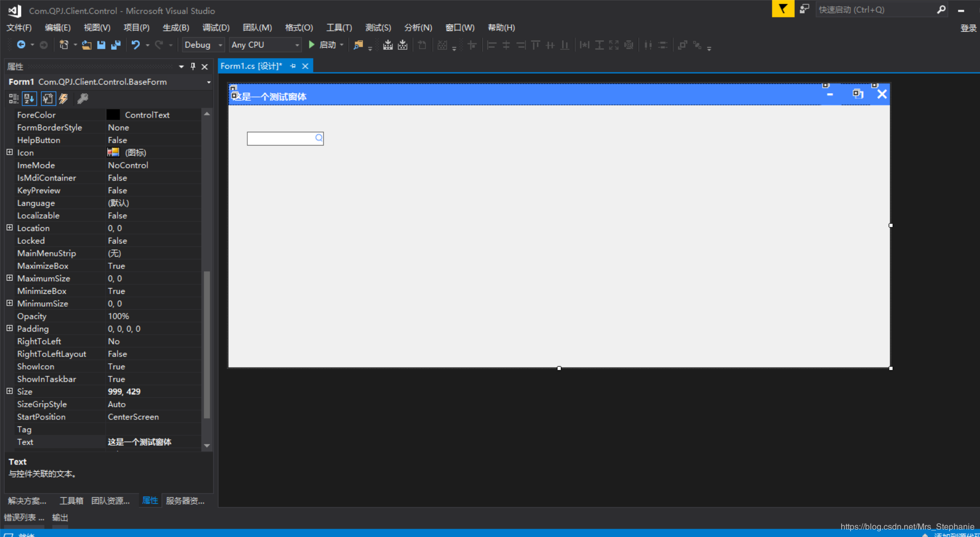Click the yellow notifications filter icon
Image resolution: width=980 pixels, height=537 pixels.
[782, 9]
